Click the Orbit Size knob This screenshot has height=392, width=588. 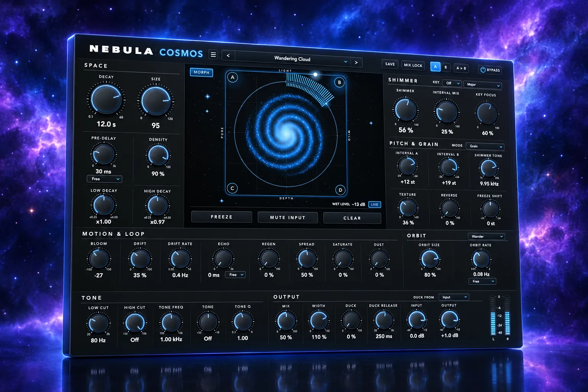pyautogui.click(x=430, y=259)
